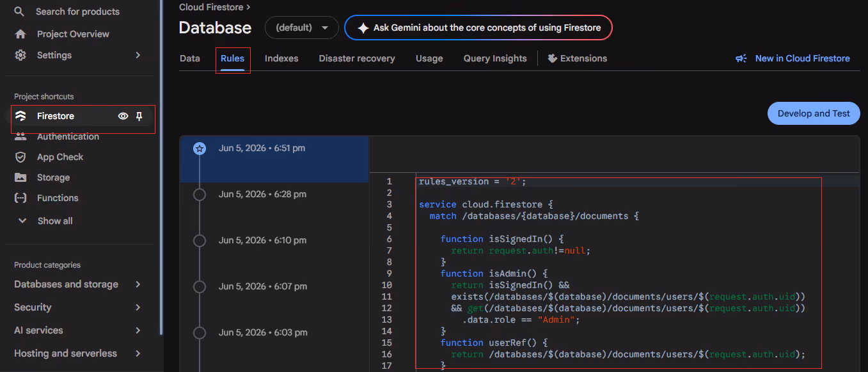868x372 pixels.
Task: Switch to the Usage tab
Action: click(429, 58)
